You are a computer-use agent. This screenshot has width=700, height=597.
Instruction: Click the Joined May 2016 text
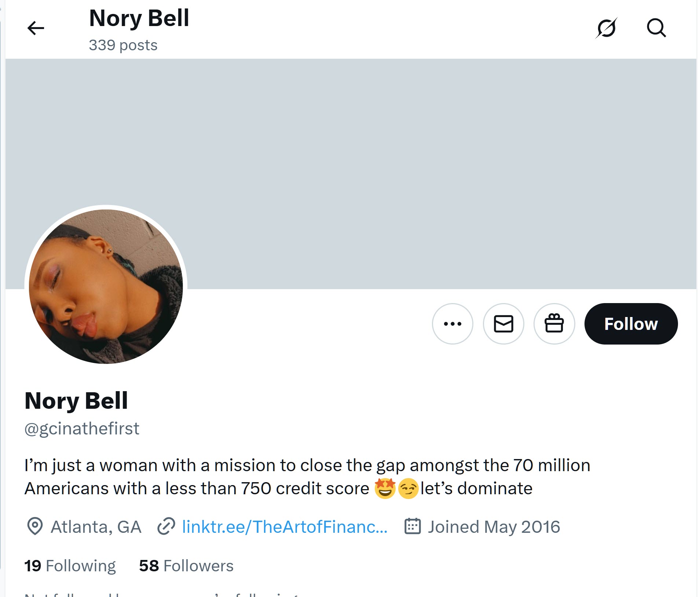tap(494, 527)
